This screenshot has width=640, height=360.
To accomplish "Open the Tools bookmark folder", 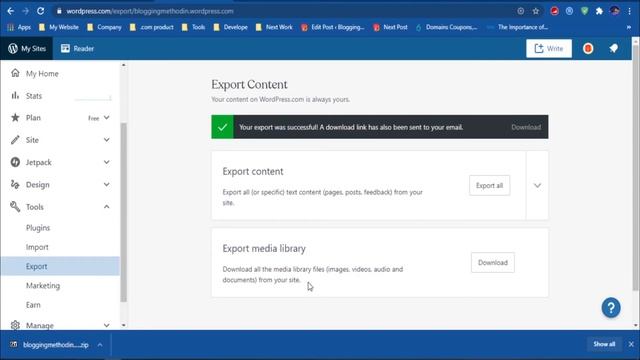I will (x=193, y=27).
